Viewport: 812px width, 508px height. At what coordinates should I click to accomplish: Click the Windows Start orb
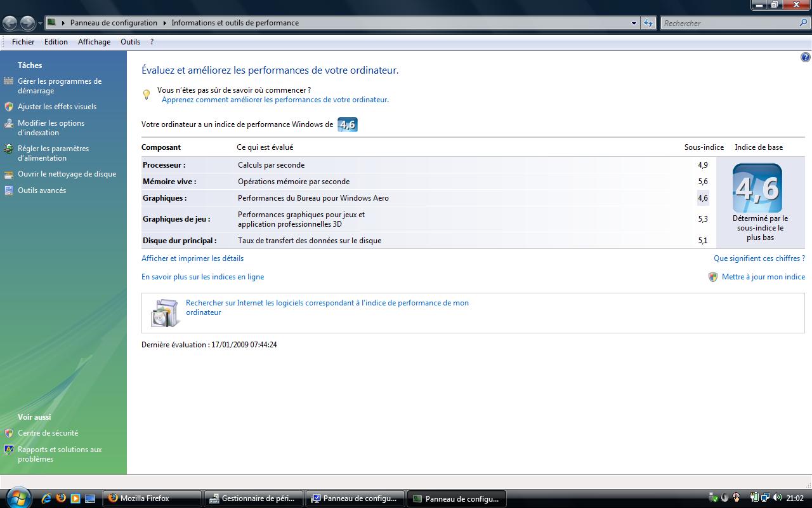[17, 498]
